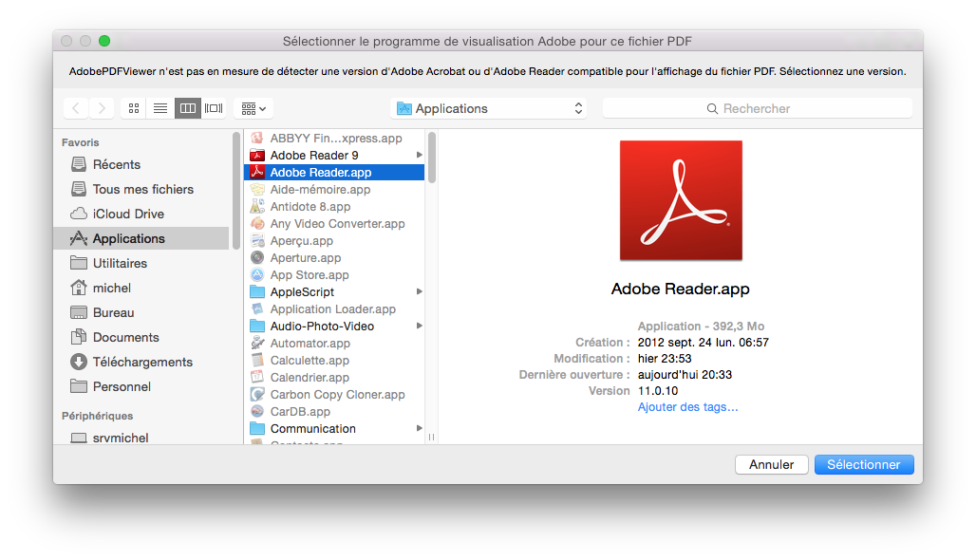Image resolution: width=976 pixels, height=560 pixels.
Task: Click the Périphériques sidebar heading
Action: tap(97, 416)
